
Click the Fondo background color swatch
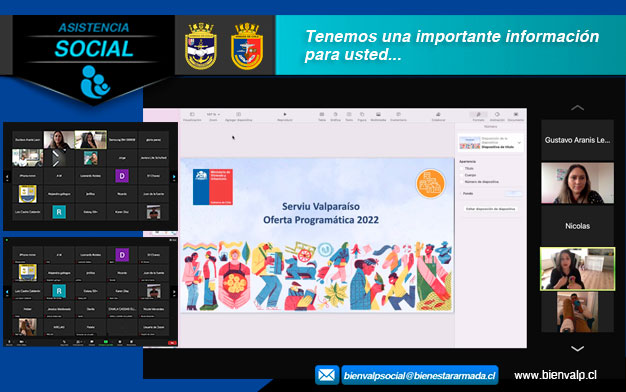[513, 194]
